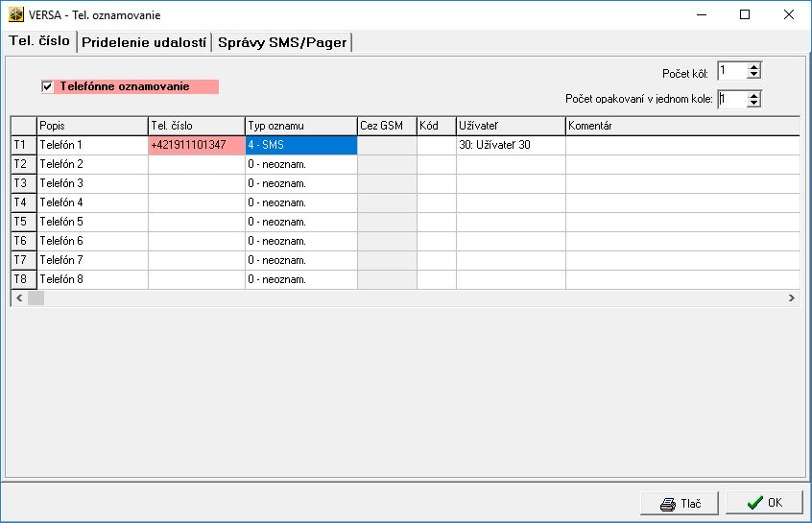Viewport: 812px width, 523px height.
Task: Decrease Počet opakovaní v jednom kole value
Action: coord(754,103)
